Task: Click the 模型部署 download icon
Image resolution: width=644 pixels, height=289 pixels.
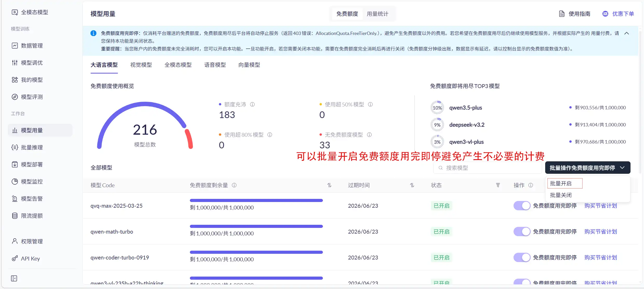Action: pyautogui.click(x=15, y=164)
